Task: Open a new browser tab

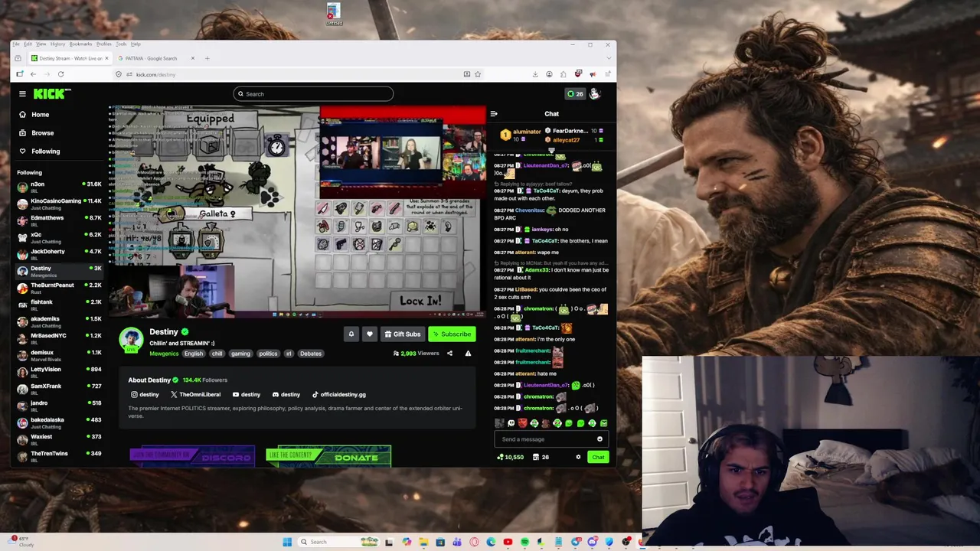Action: (x=207, y=58)
